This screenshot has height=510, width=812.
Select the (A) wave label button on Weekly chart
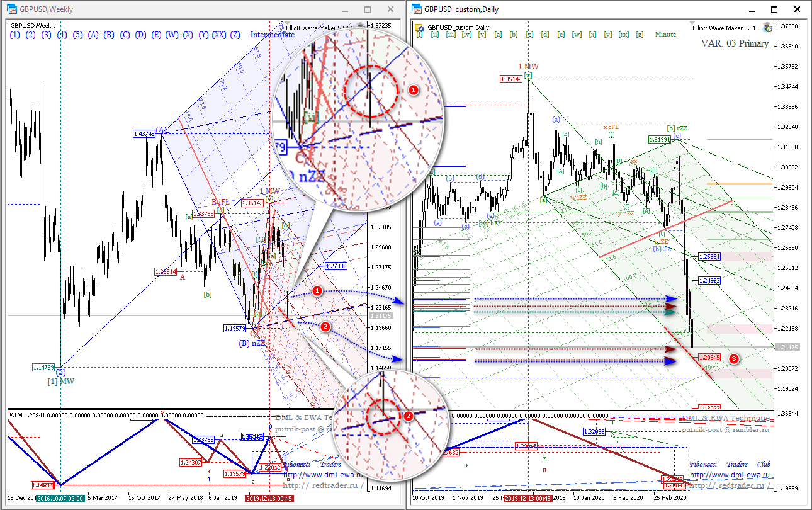coord(93,35)
